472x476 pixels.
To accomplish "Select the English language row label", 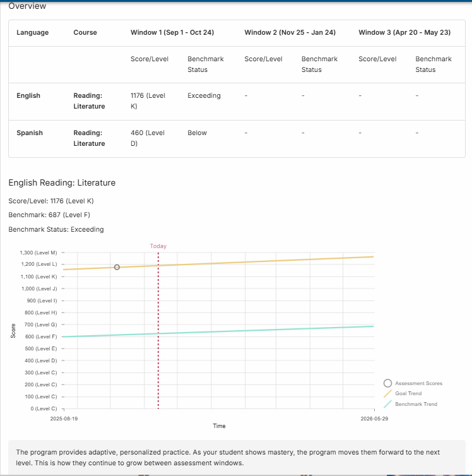I will coord(28,96).
